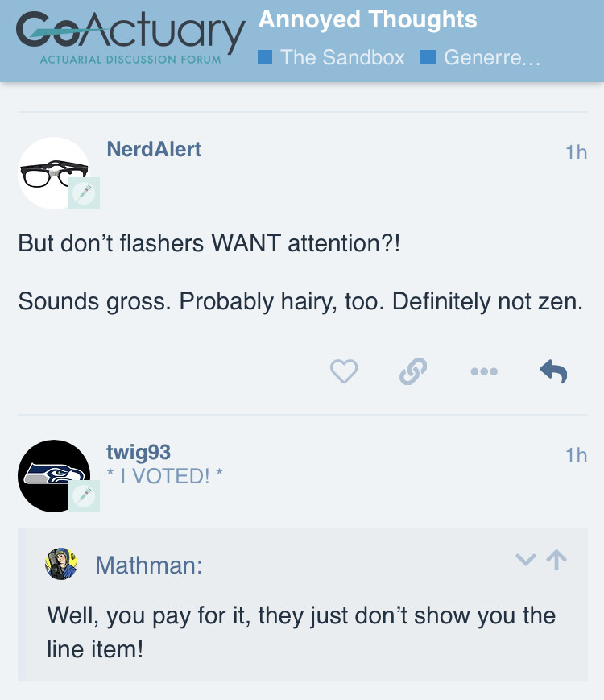Open the twig93 username profile

[x=139, y=453]
